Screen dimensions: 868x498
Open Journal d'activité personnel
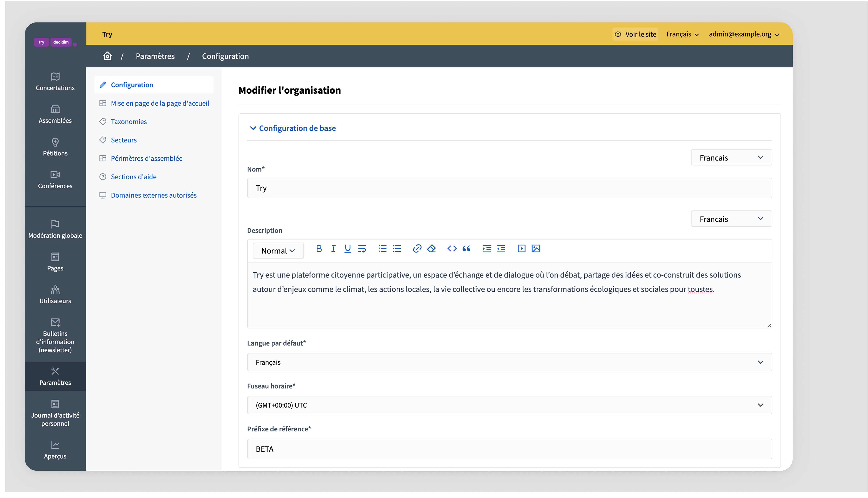pyautogui.click(x=55, y=413)
